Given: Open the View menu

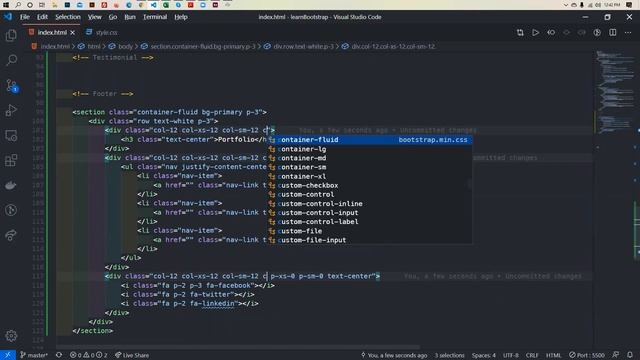Looking at the screenshot, I should [x=95, y=17].
